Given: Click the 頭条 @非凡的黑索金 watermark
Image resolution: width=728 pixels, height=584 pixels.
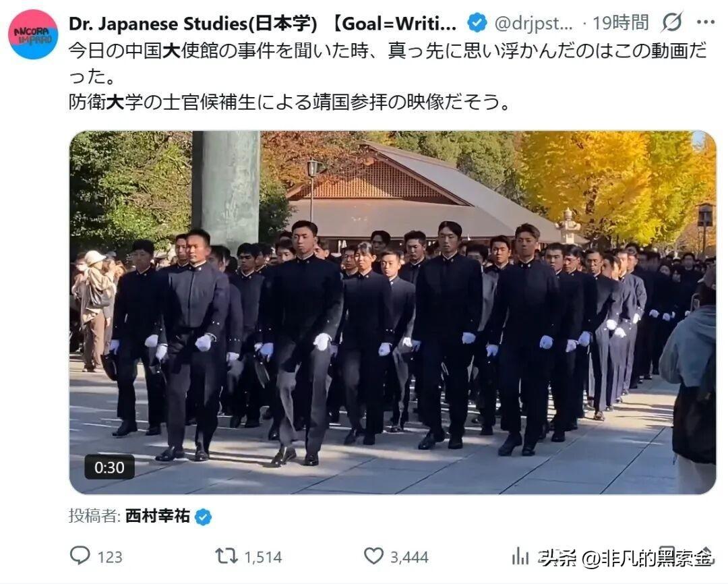Looking at the screenshot, I should [x=626, y=556].
